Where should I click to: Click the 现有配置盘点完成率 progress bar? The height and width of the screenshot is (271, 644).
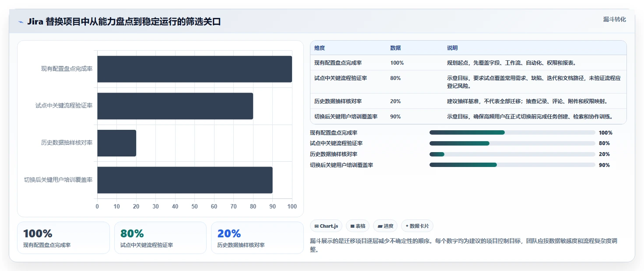click(x=512, y=132)
